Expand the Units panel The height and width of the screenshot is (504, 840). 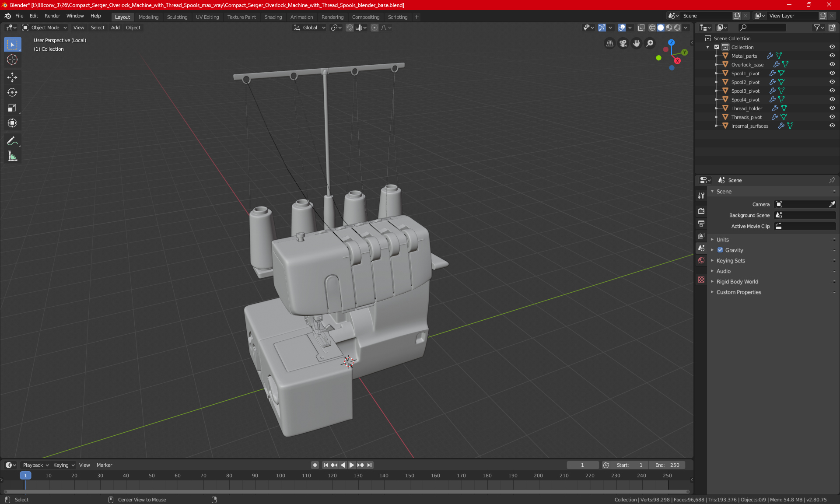[x=722, y=240]
